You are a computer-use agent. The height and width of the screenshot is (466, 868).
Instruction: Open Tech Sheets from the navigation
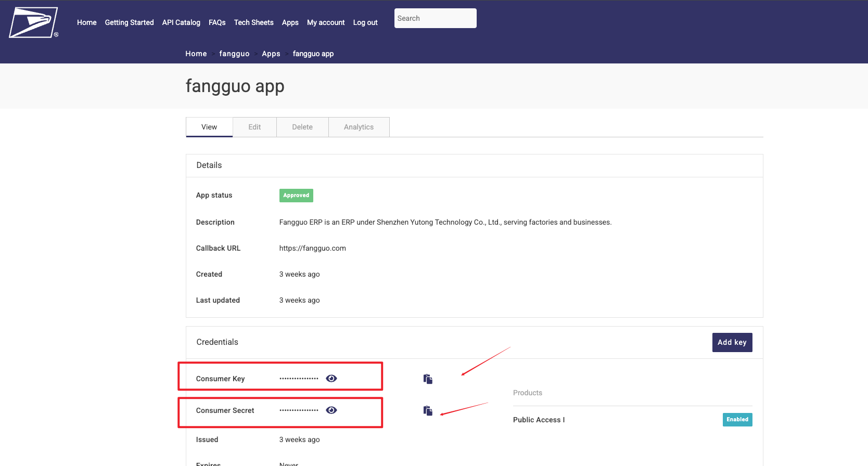tap(253, 22)
